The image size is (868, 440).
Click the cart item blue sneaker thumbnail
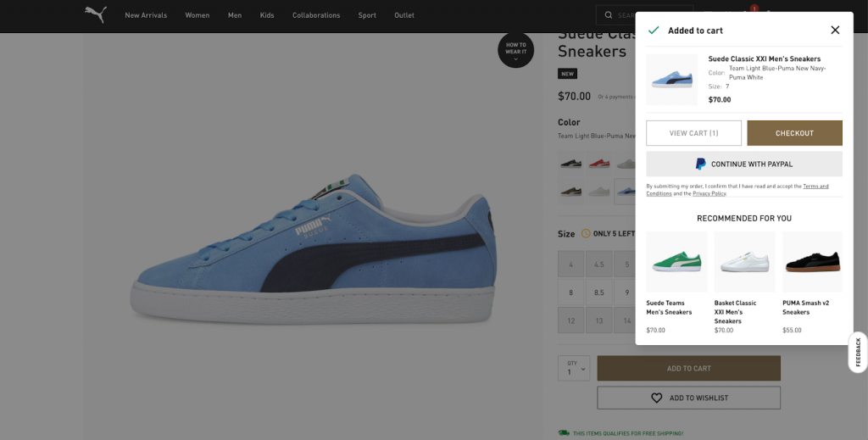tap(672, 79)
